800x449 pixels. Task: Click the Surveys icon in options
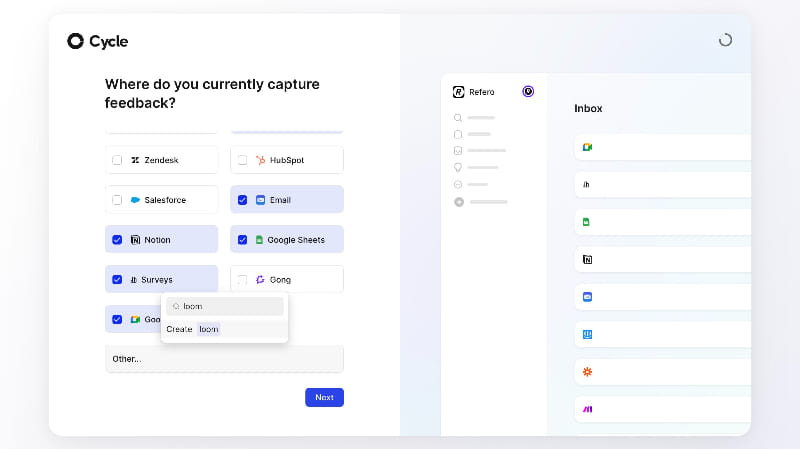[x=134, y=280]
